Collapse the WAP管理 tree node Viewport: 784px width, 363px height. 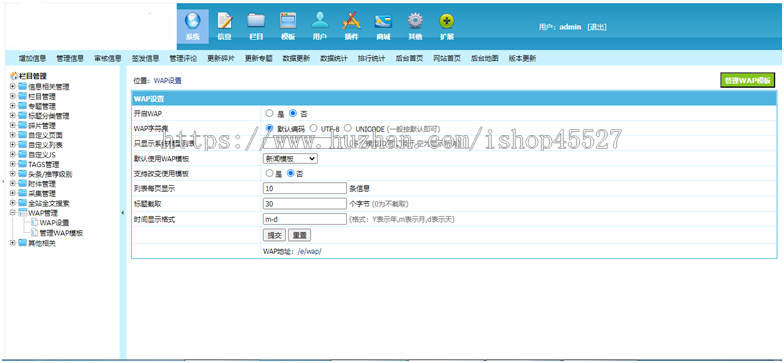coord(12,212)
